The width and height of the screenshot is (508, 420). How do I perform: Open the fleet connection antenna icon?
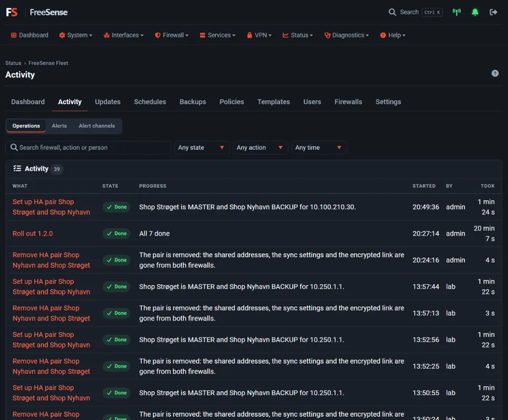click(457, 12)
